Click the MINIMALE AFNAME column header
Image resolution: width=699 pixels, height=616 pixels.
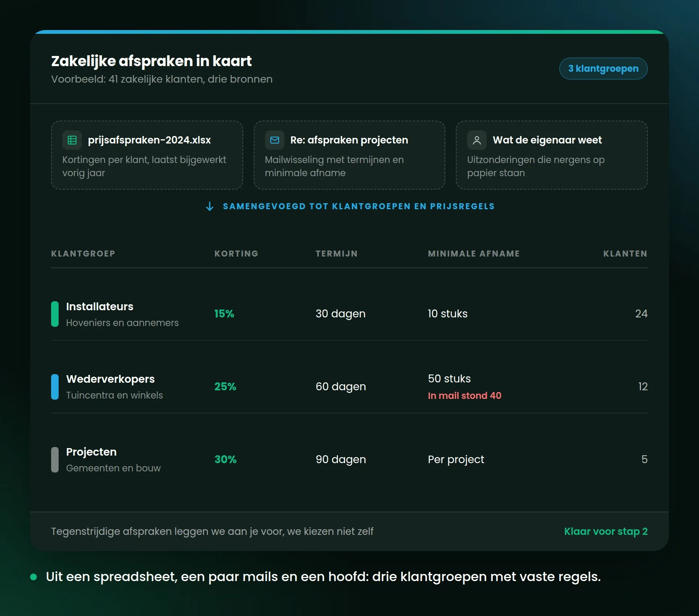pos(474,254)
